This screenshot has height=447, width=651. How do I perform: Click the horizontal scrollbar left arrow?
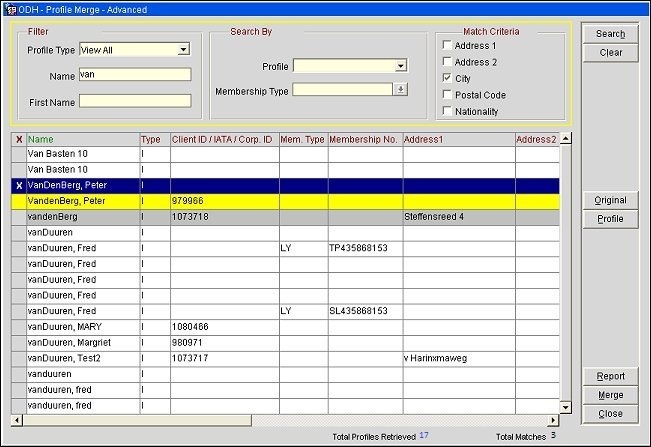(x=18, y=420)
